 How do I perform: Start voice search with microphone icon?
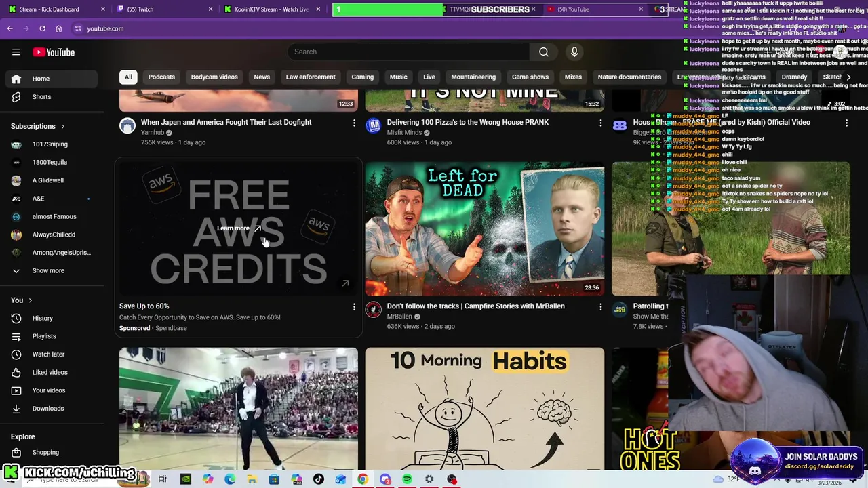(x=574, y=52)
